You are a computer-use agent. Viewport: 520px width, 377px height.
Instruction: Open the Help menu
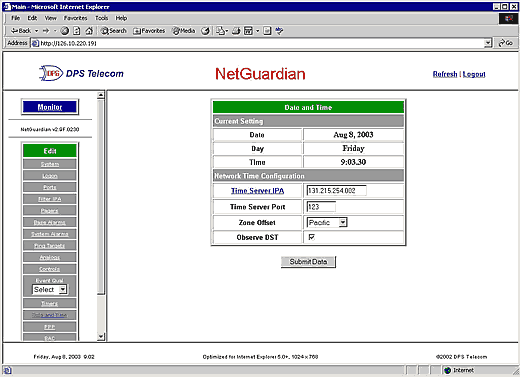(x=121, y=18)
